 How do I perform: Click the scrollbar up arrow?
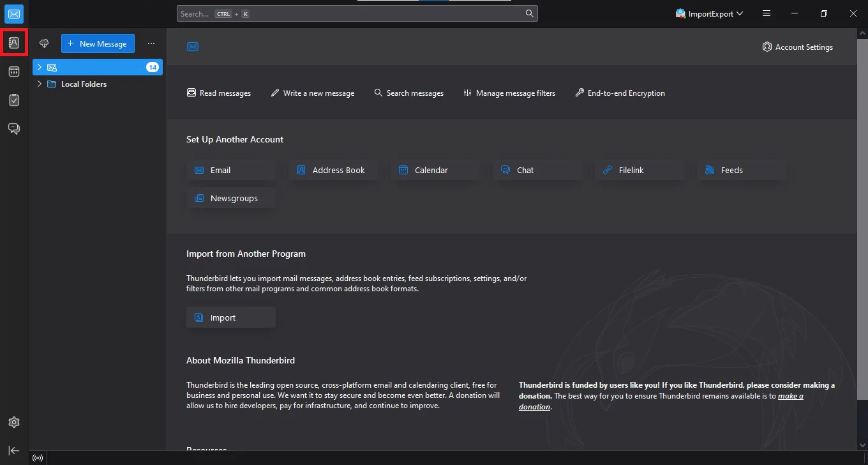click(x=862, y=33)
